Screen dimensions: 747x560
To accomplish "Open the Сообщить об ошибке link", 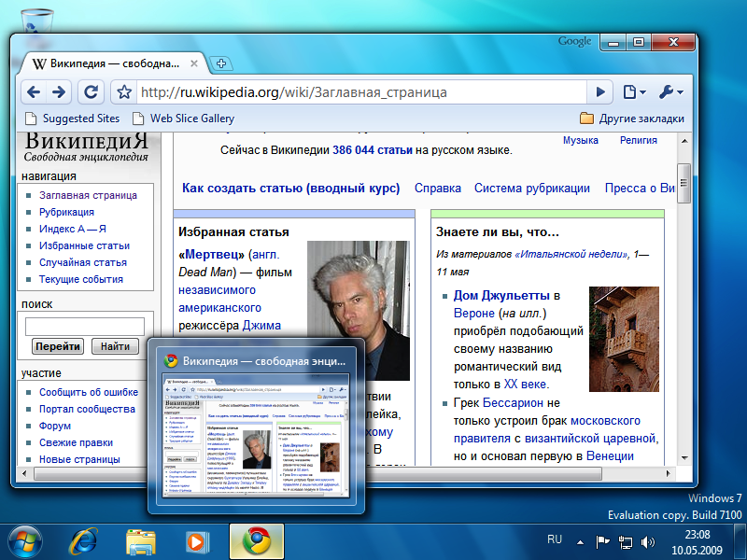I will click(89, 392).
